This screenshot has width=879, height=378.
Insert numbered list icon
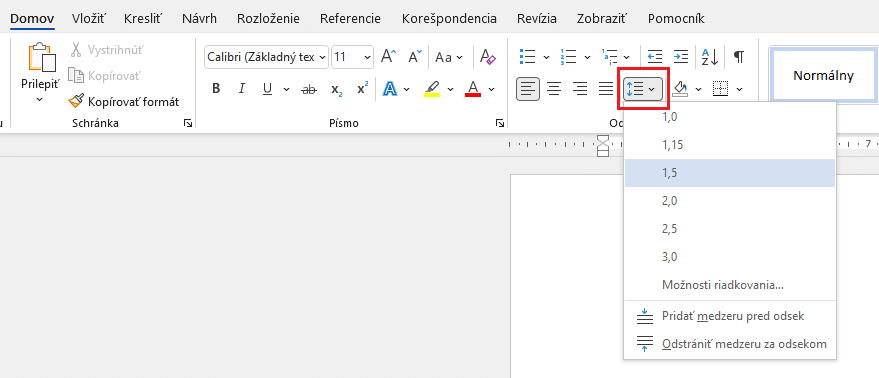pos(569,57)
